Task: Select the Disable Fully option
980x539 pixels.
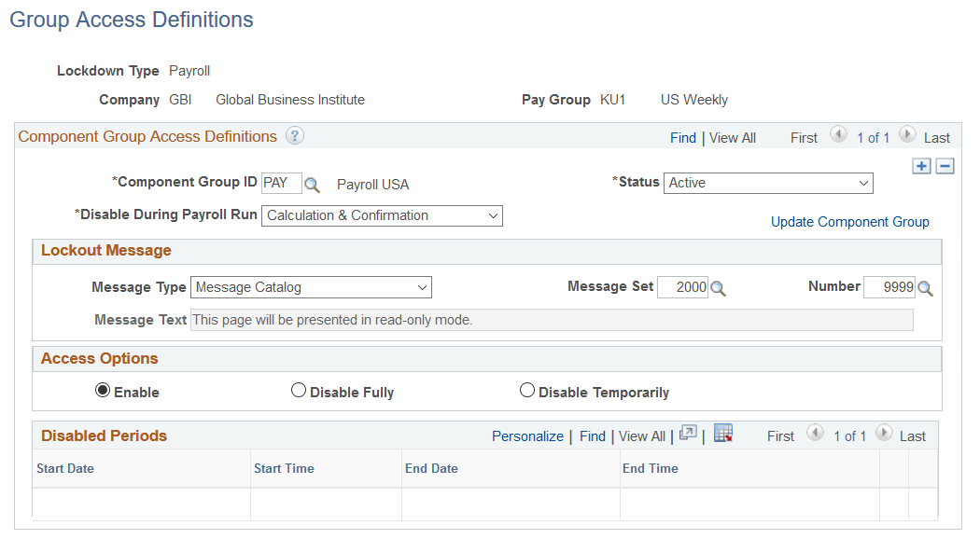Action: pyautogui.click(x=299, y=390)
